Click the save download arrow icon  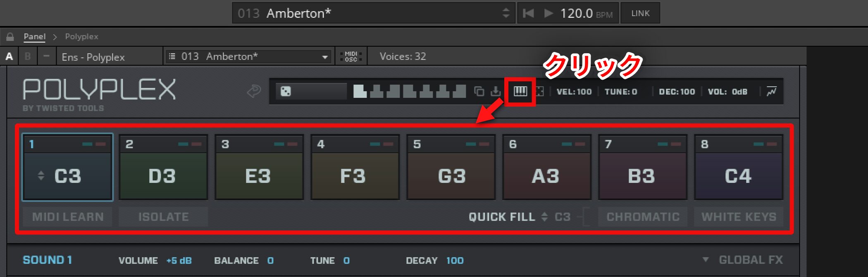tap(496, 91)
